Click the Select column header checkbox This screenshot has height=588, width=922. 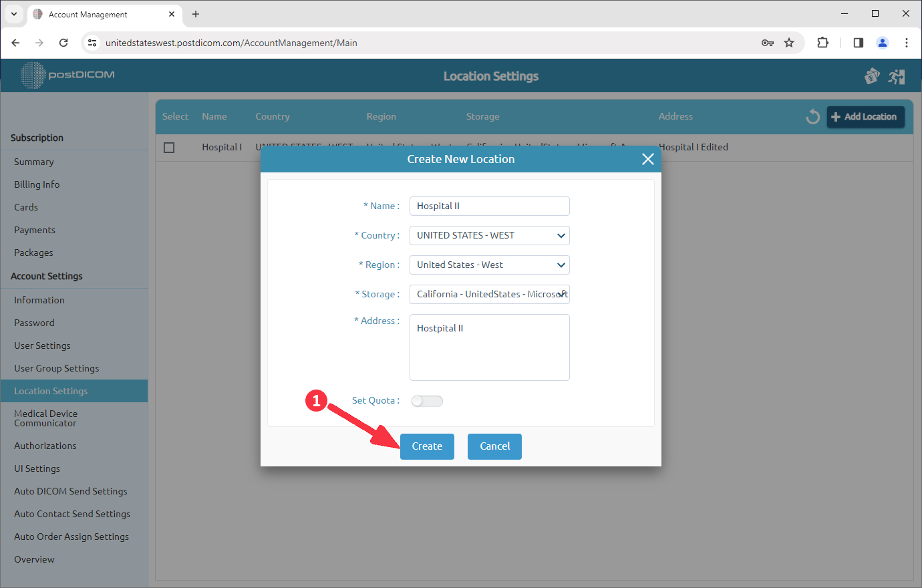[x=175, y=116]
